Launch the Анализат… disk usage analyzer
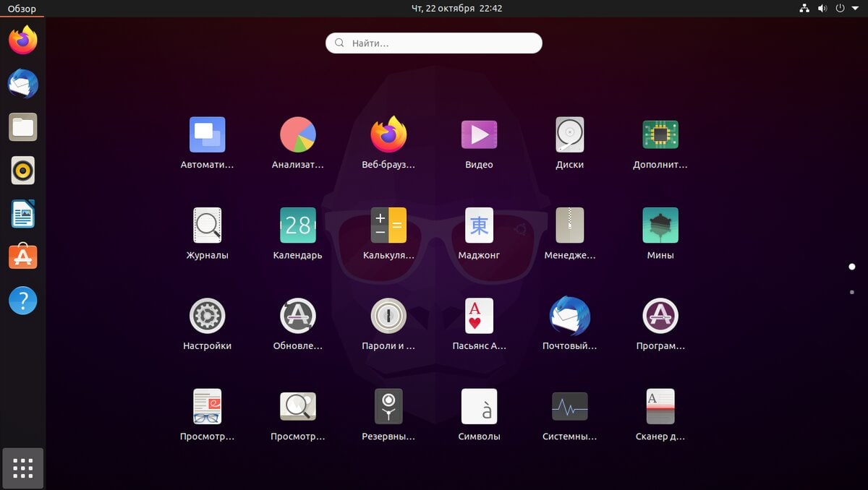Viewport: 868px width, 490px height. coord(298,135)
